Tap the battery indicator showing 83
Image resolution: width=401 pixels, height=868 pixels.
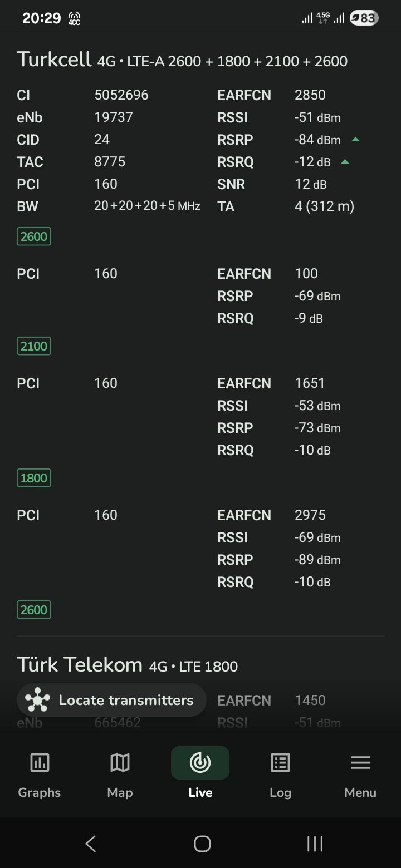[364, 18]
